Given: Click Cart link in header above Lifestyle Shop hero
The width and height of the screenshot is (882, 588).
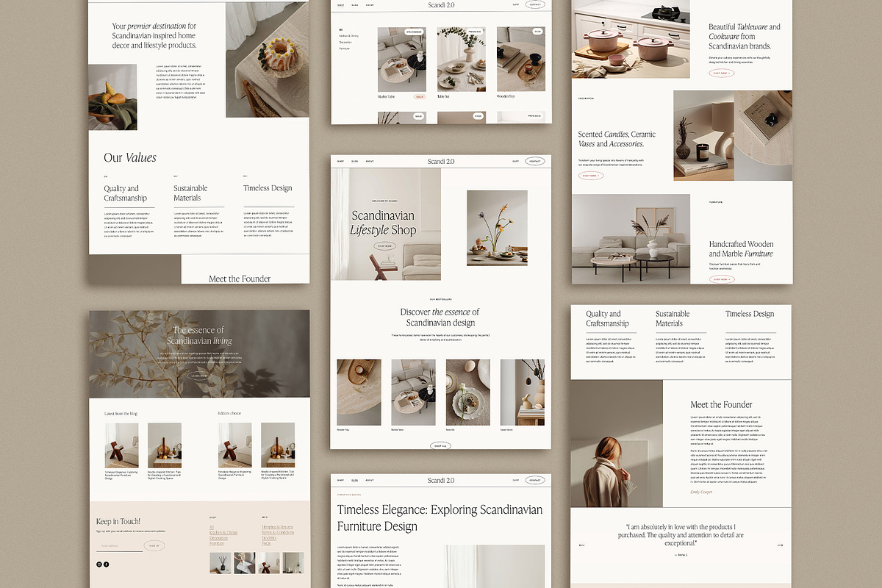Looking at the screenshot, I should click(515, 161).
